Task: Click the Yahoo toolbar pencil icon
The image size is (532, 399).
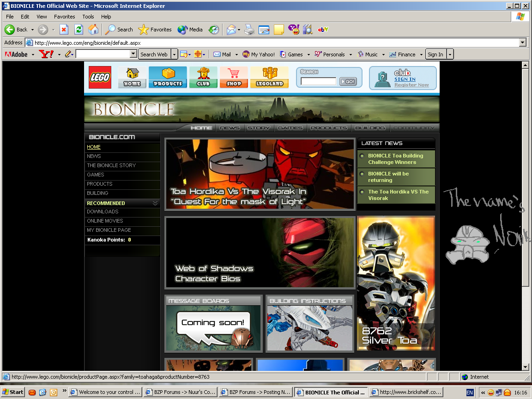Action: (68, 54)
